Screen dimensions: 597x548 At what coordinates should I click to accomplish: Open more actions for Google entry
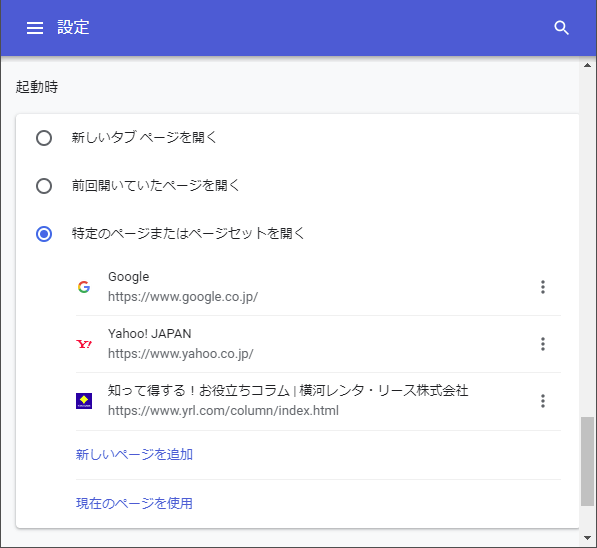tap(543, 287)
